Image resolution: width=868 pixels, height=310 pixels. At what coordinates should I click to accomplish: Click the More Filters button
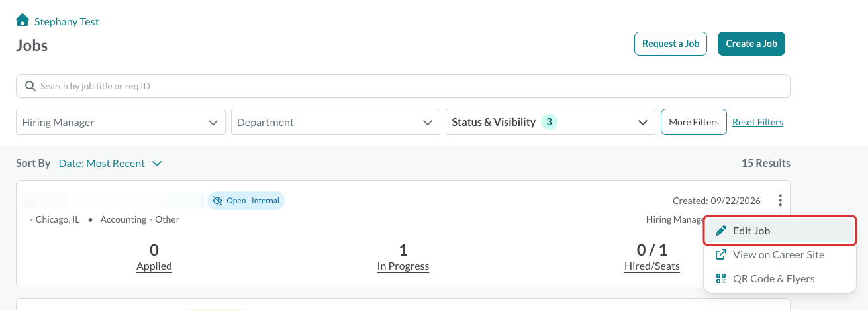point(694,122)
